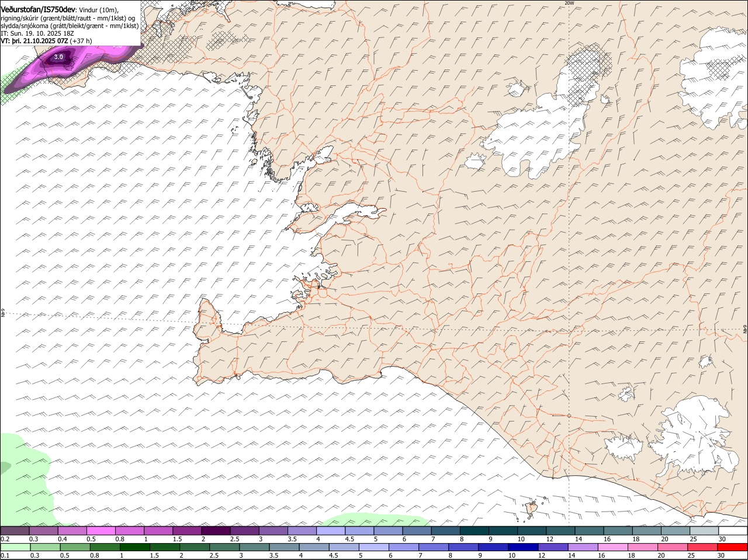Click the 'VT: þri. 21.10.2025 07Z (+37 h)' line

coord(46,41)
